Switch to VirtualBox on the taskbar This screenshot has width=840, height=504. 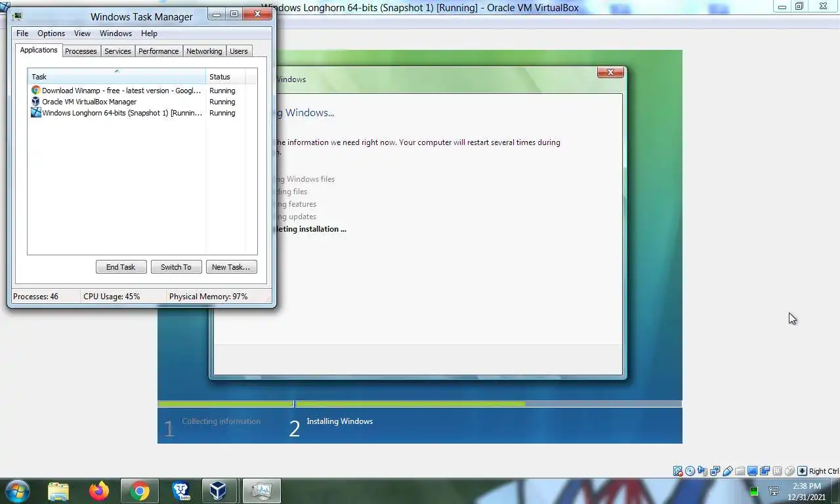[x=219, y=491]
